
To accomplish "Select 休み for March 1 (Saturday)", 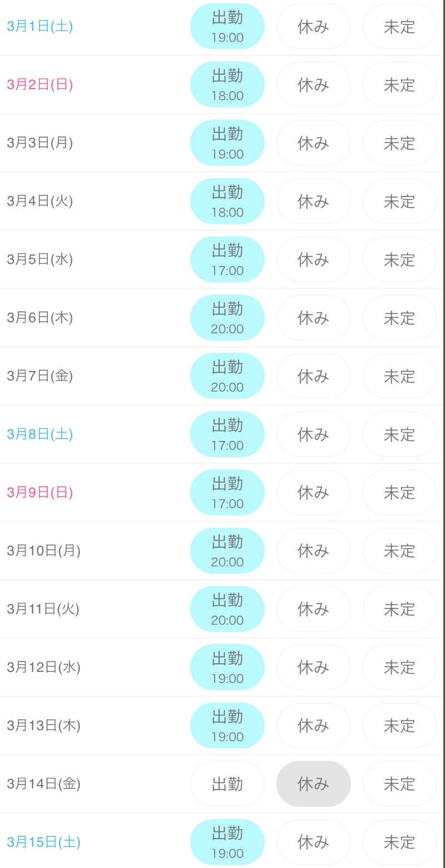I will tap(313, 27).
